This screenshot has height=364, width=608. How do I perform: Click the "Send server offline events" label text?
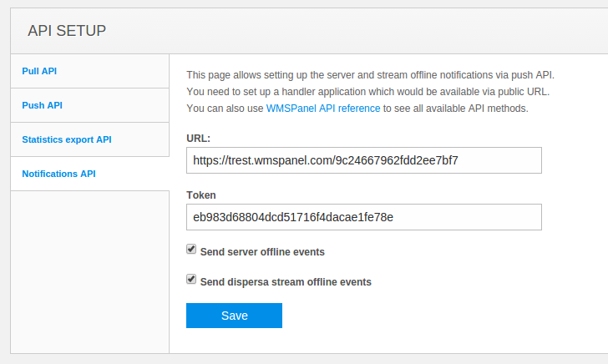click(x=262, y=251)
